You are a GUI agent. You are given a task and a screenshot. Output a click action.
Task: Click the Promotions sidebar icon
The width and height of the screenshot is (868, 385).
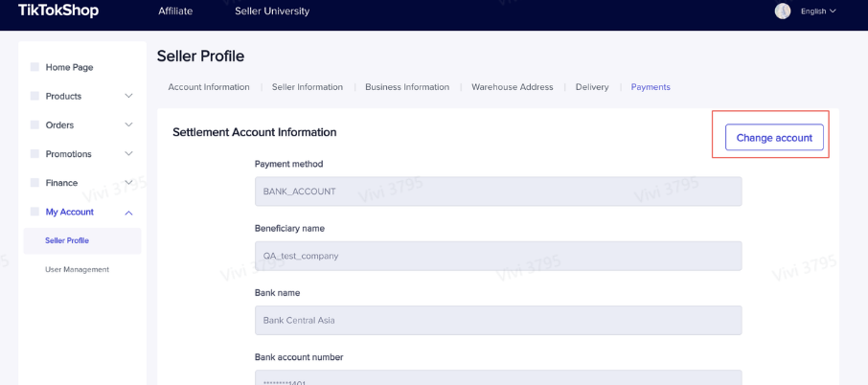(35, 153)
